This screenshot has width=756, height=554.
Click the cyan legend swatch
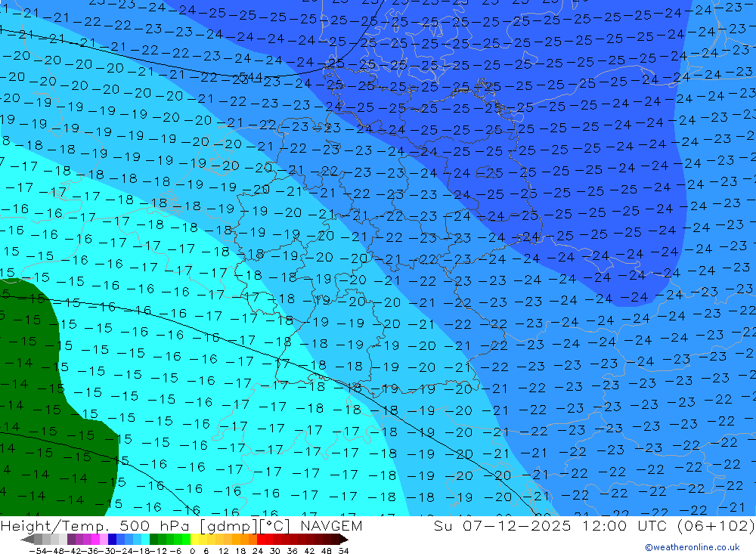[145, 540]
